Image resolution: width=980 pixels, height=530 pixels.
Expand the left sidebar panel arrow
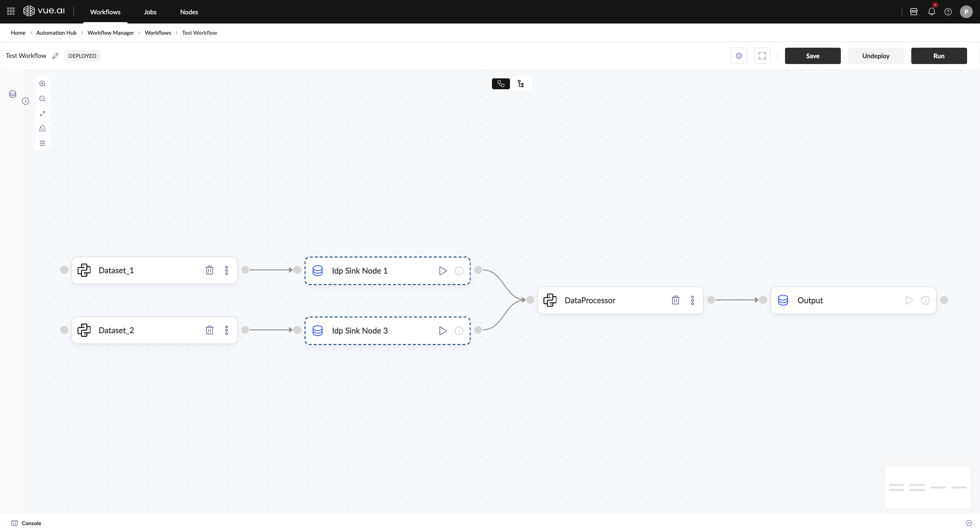26,101
